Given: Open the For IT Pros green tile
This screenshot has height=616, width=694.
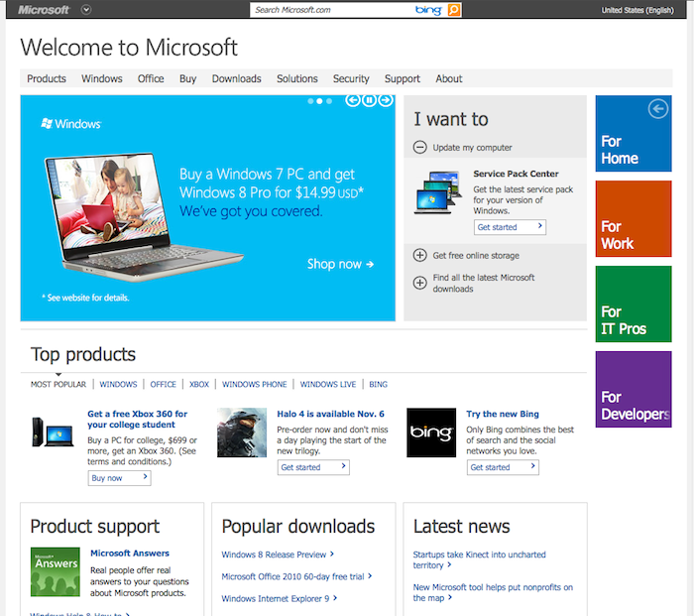Looking at the screenshot, I should click(634, 304).
